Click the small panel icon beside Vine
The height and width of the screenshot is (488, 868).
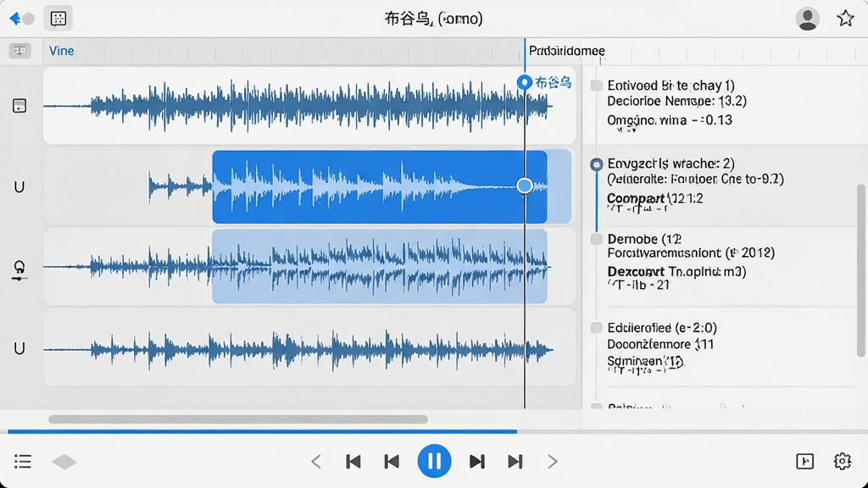click(20, 51)
